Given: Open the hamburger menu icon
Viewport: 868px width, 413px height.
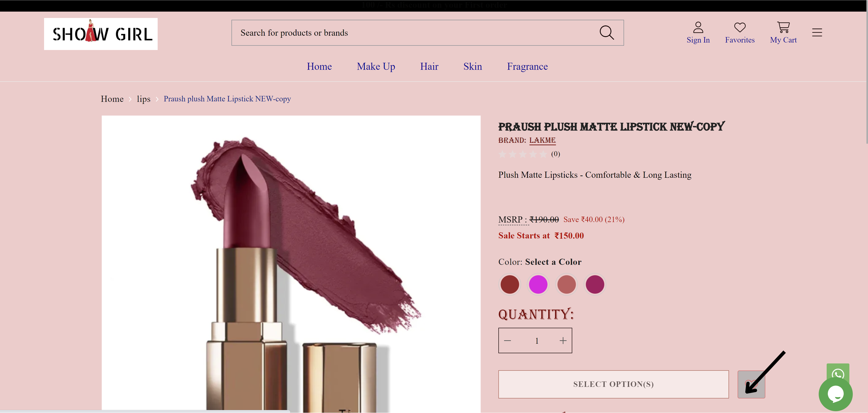Looking at the screenshot, I should 817,32.
